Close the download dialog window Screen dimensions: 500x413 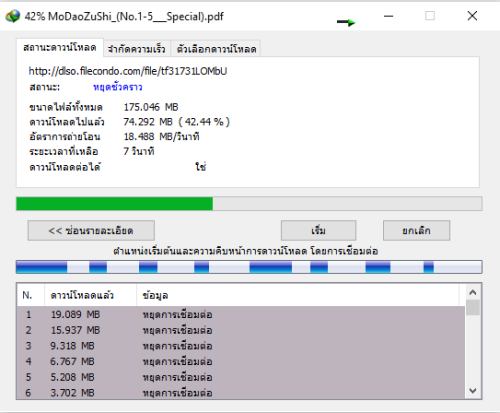click(x=472, y=16)
